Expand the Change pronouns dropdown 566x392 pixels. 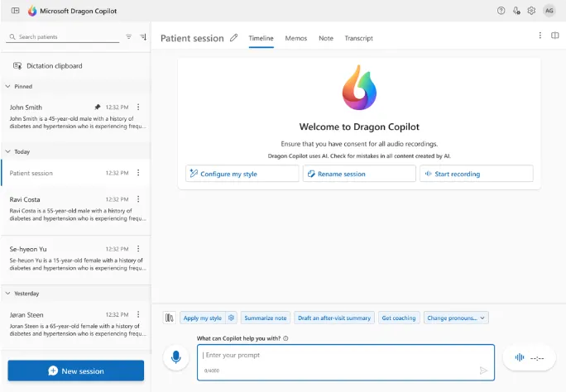click(x=456, y=318)
